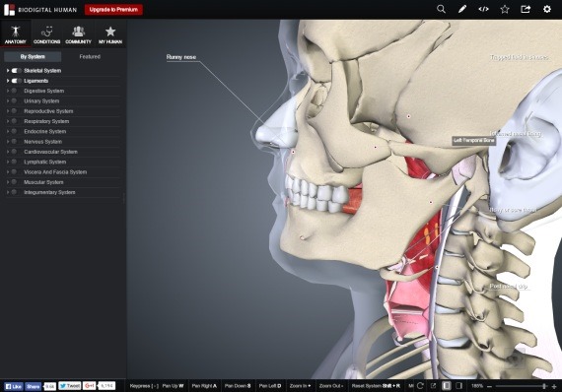Screen dimensions: 562x392
Task: Switch to By System view
Action: point(33,56)
